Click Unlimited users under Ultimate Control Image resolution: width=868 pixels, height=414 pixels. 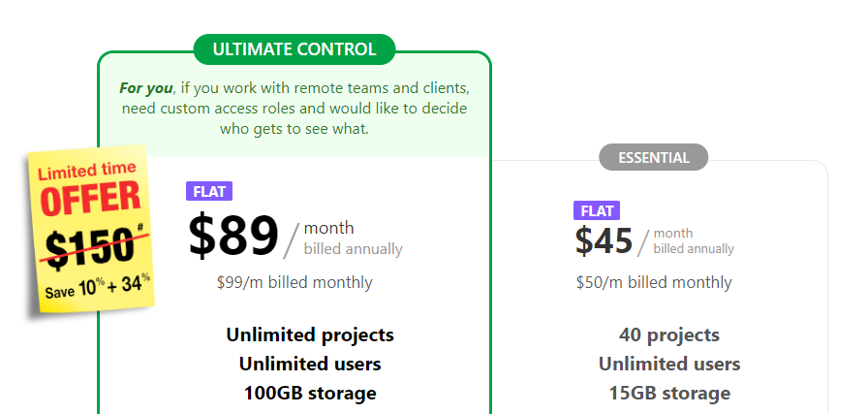(x=310, y=365)
